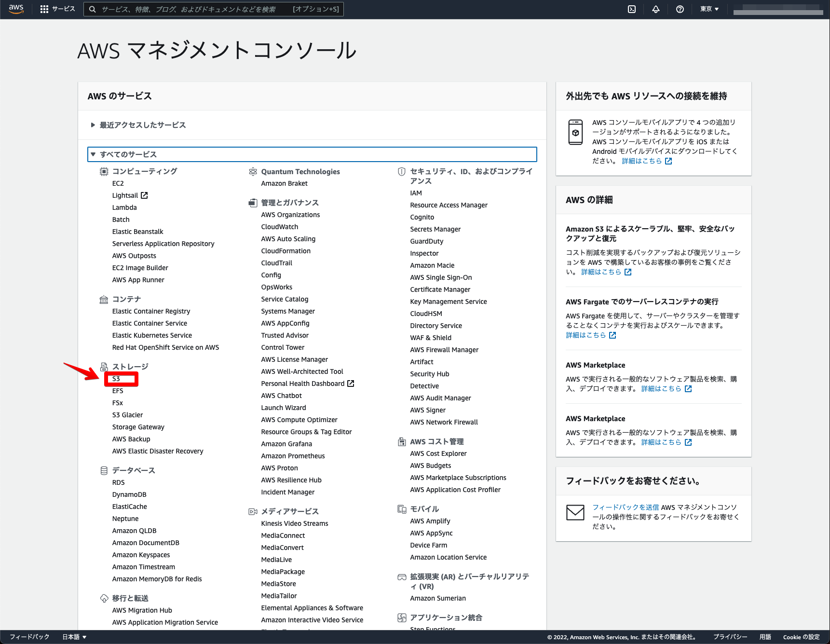The image size is (830, 644).
Task: Open the services grid menu icon
Action: (x=44, y=9)
